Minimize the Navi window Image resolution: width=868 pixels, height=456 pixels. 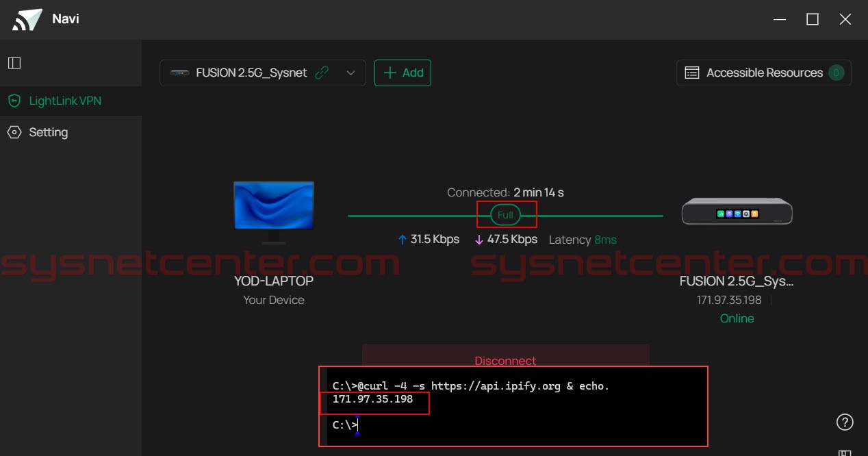[x=780, y=20]
